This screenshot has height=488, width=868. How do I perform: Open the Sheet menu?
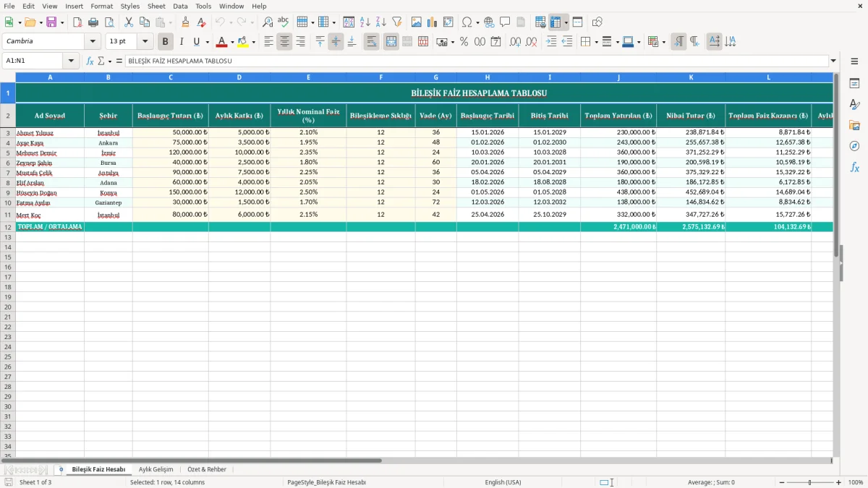click(156, 6)
